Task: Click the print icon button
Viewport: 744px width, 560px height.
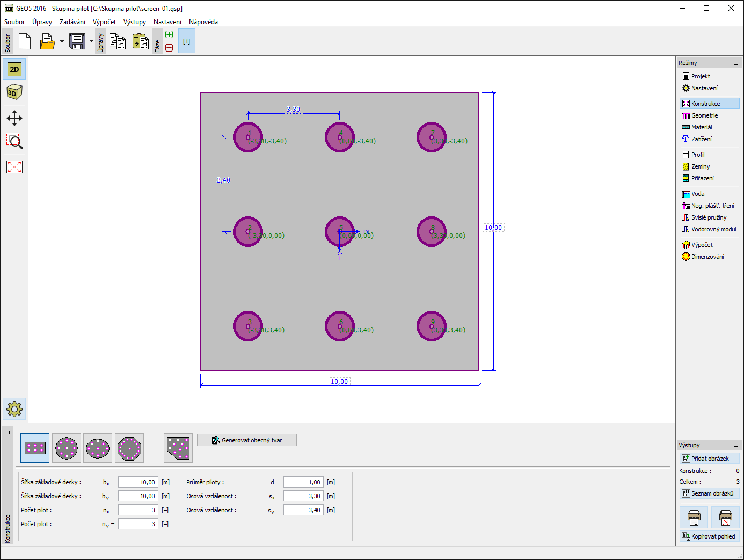Action: point(694,518)
